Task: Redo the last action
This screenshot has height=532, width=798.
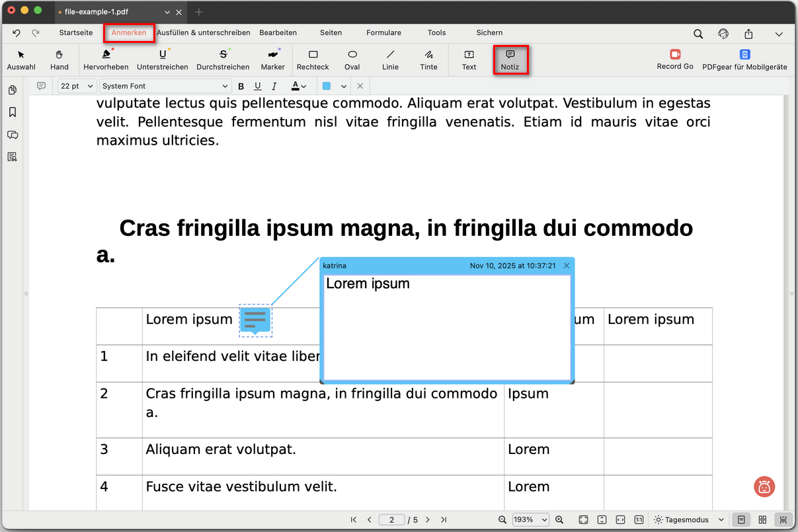Action: click(x=36, y=32)
